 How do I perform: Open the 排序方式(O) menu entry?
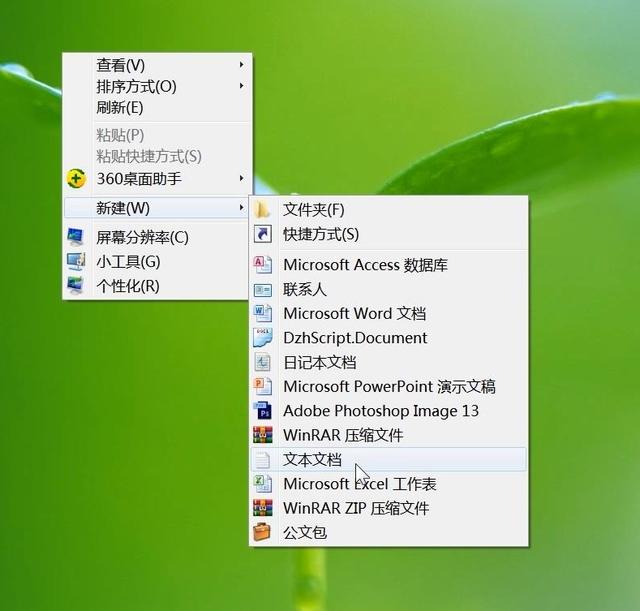pos(157,86)
